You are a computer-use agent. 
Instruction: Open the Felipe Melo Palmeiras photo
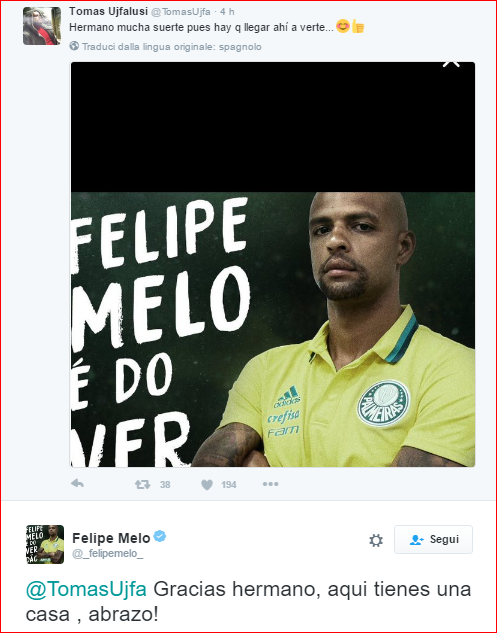point(273,329)
